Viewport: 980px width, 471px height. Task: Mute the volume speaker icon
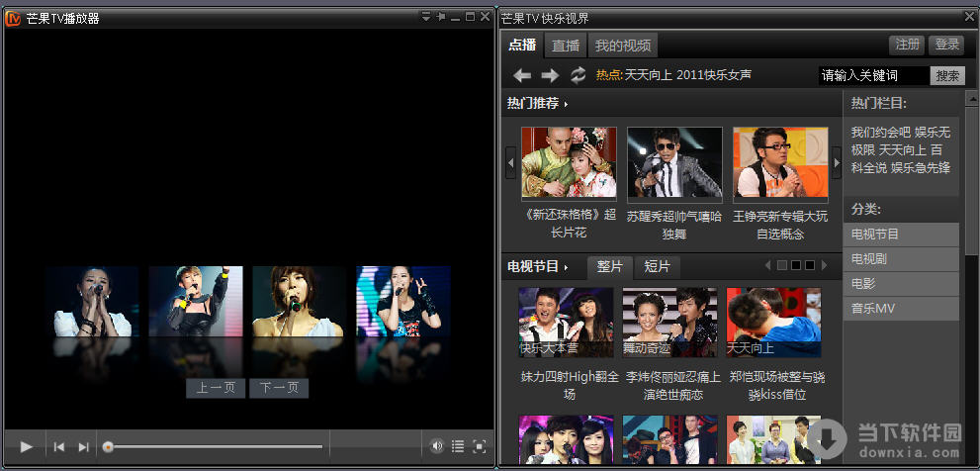click(x=437, y=446)
